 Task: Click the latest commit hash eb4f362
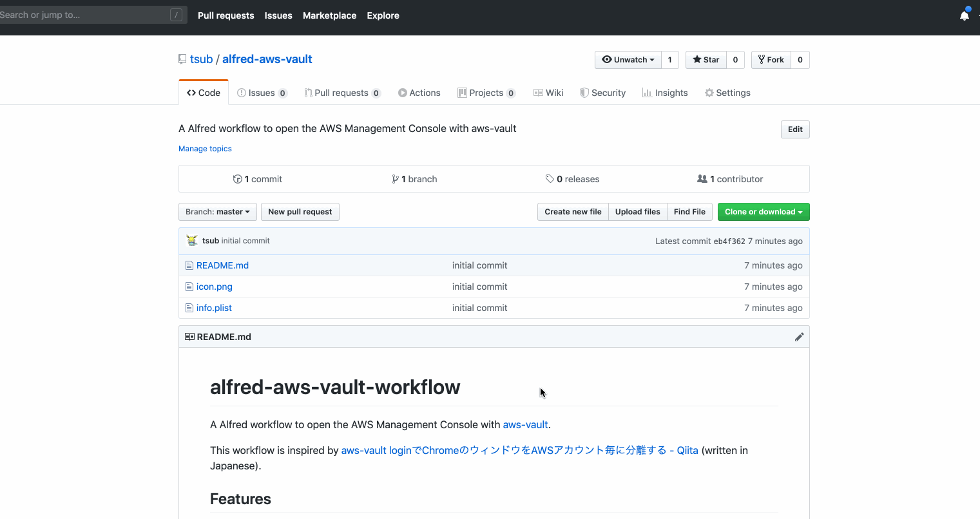[729, 241]
